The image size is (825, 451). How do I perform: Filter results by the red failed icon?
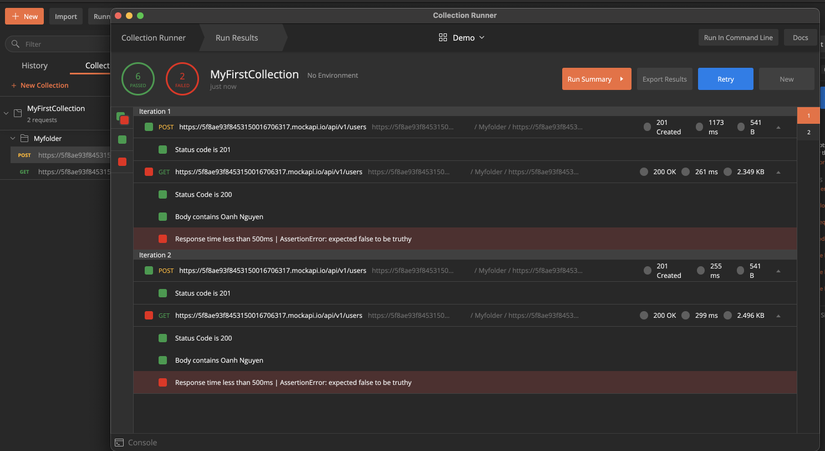point(122,161)
